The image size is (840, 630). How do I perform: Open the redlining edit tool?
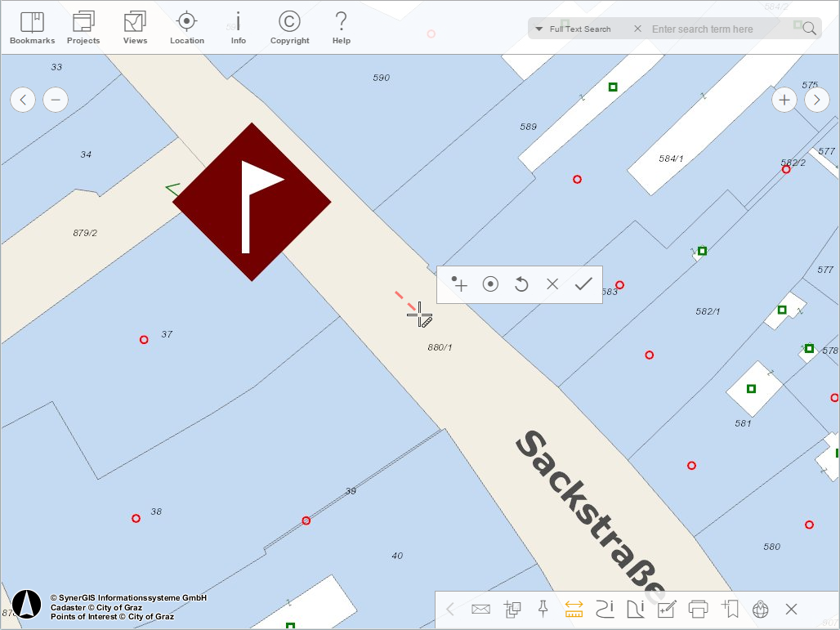tap(668, 609)
